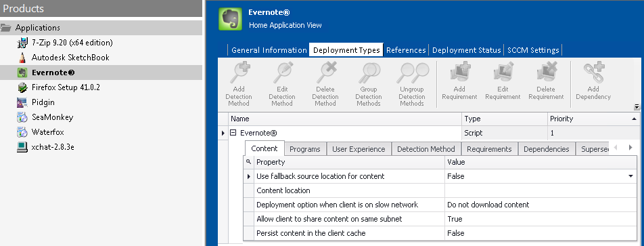Click the Delete Detection Method icon
The height and width of the screenshot is (246, 644).
(x=325, y=73)
